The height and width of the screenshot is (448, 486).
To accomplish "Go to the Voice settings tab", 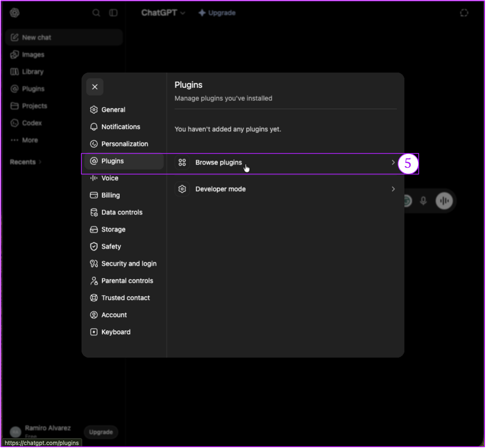I will tap(124, 178).
